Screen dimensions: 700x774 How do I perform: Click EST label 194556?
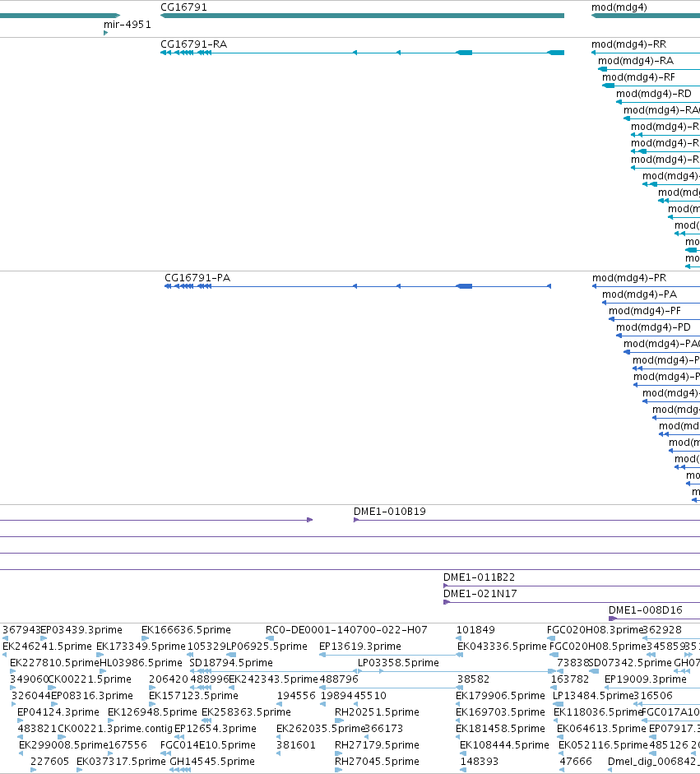point(296,696)
